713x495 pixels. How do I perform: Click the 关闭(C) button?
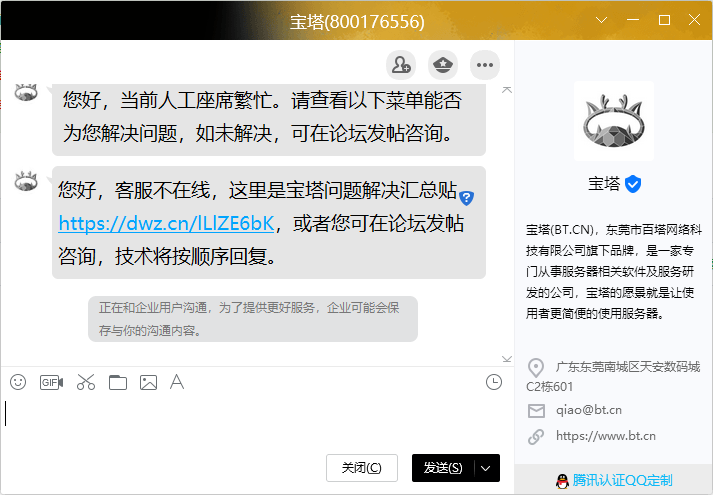coord(362,468)
